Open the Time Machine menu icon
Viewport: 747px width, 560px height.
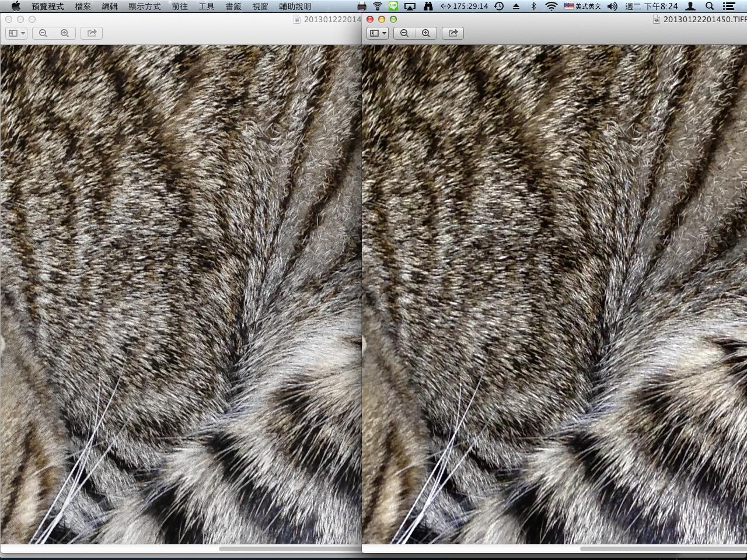coord(499,6)
